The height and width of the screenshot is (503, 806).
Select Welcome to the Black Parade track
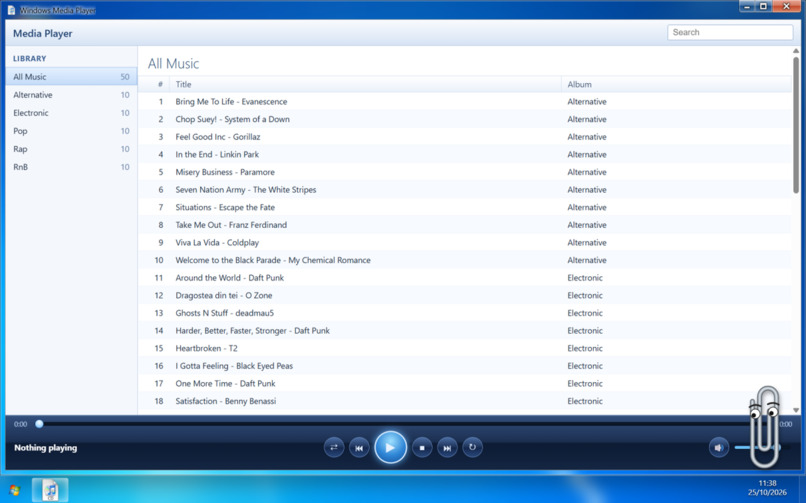point(465,260)
